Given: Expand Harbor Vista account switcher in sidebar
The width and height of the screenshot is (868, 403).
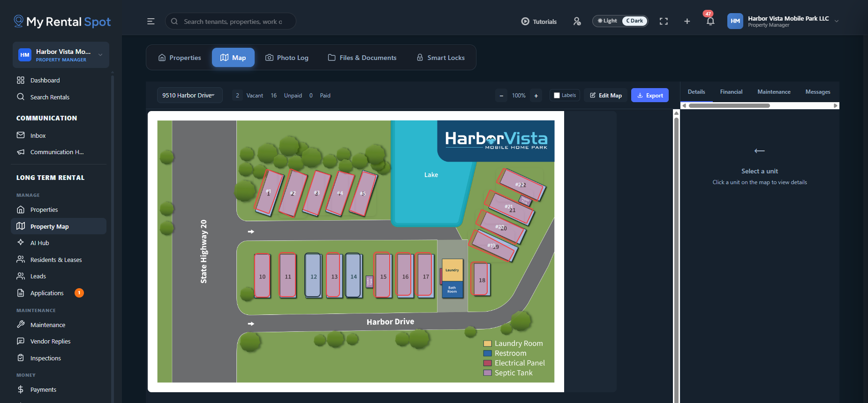Looking at the screenshot, I should click(x=61, y=55).
